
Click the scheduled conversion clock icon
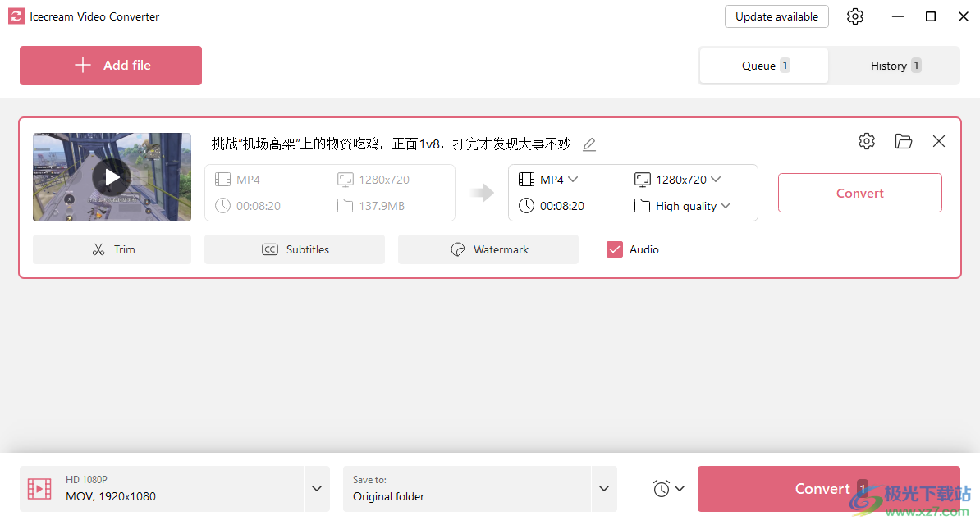[663, 488]
